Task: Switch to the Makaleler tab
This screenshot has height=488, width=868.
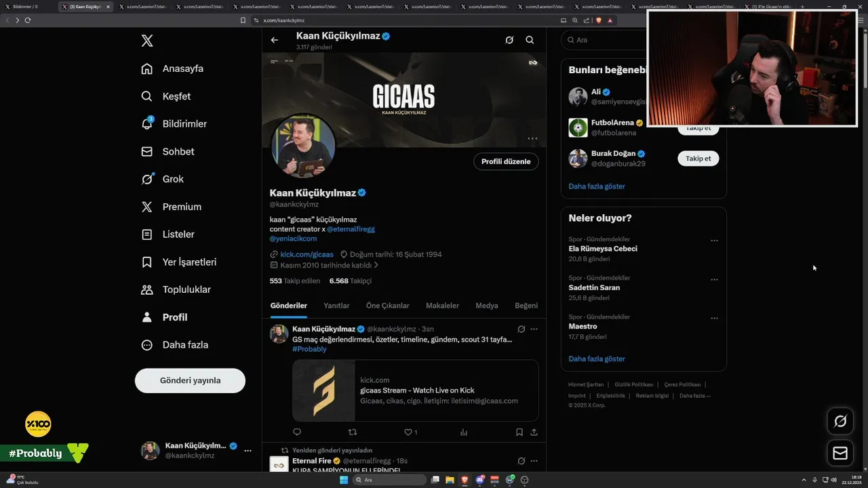Action: pos(442,306)
